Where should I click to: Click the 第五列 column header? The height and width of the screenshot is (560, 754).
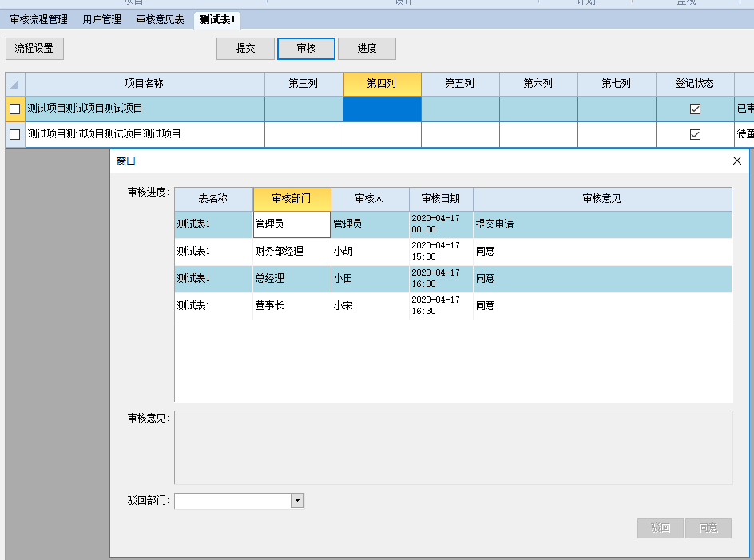point(460,84)
